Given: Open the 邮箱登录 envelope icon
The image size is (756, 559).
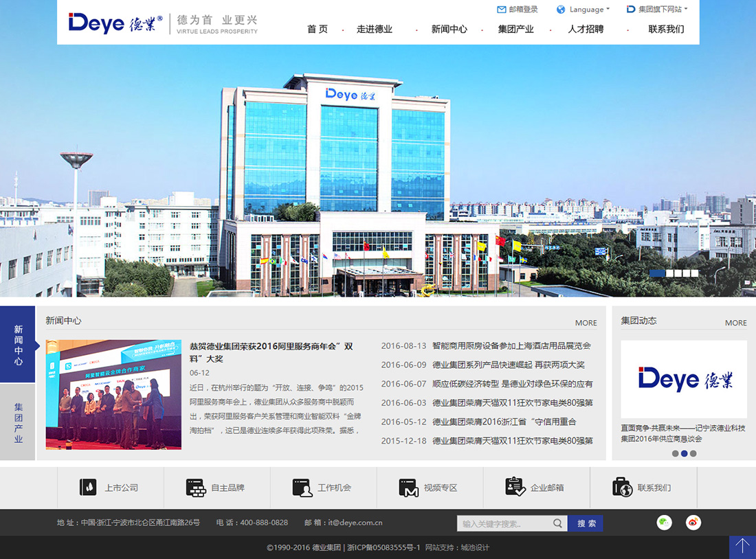Looking at the screenshot, I should (x=502, y=9).
